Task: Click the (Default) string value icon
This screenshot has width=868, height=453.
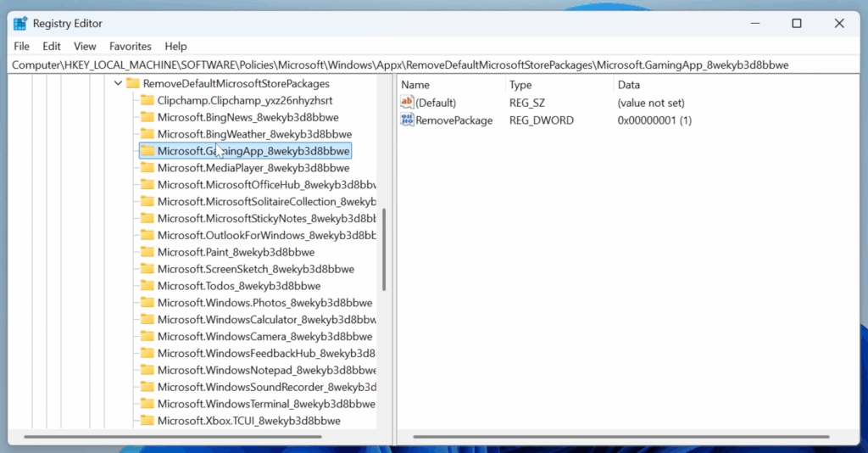Action: [x=407, y=103]
